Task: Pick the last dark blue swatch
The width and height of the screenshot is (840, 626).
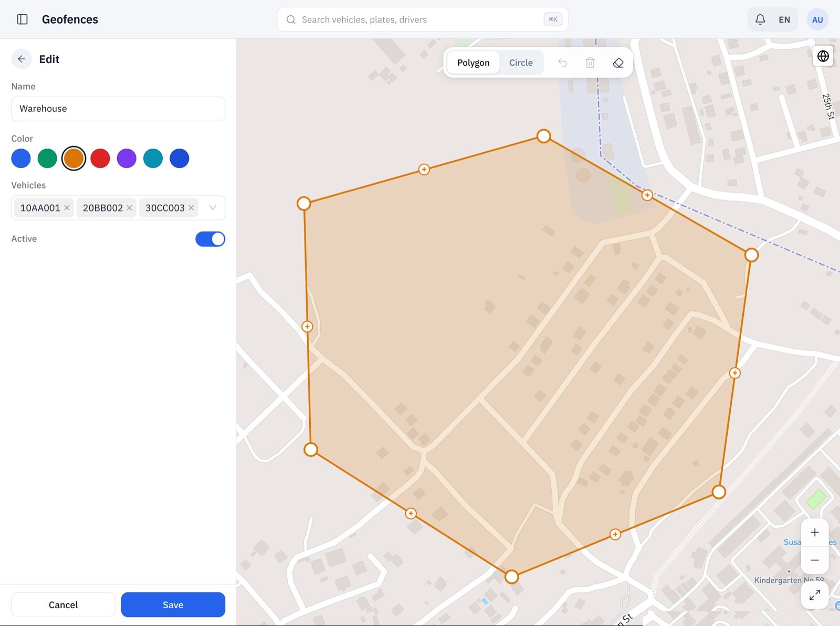Action: 180,159
